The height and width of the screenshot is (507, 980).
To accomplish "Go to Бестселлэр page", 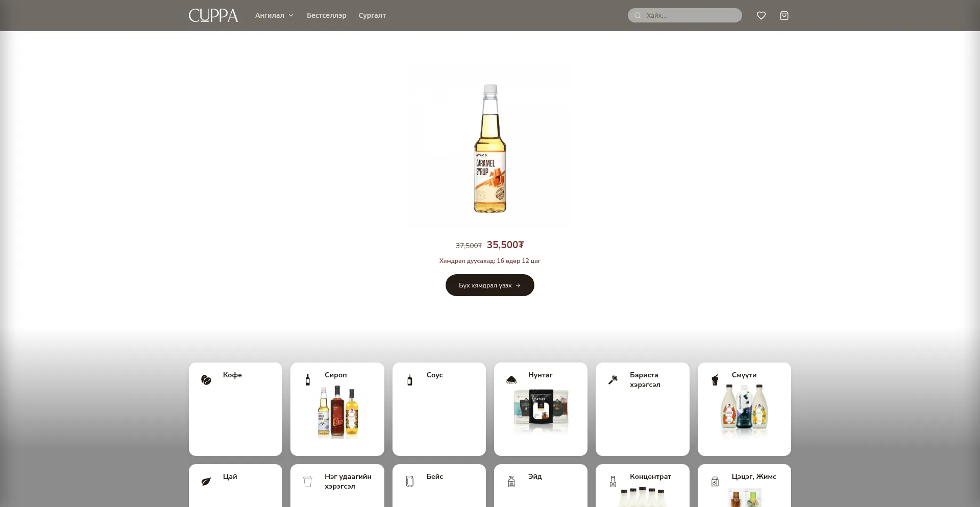I will [x=327, y=15].
